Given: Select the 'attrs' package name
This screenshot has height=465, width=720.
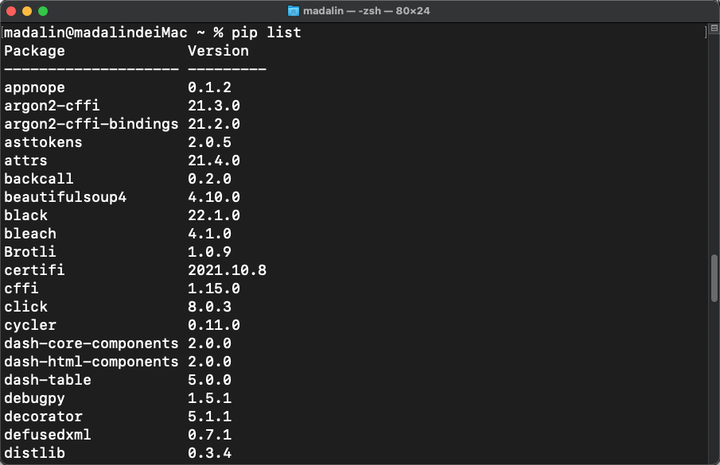Looking at the screenshot, I should coord(26,161).
